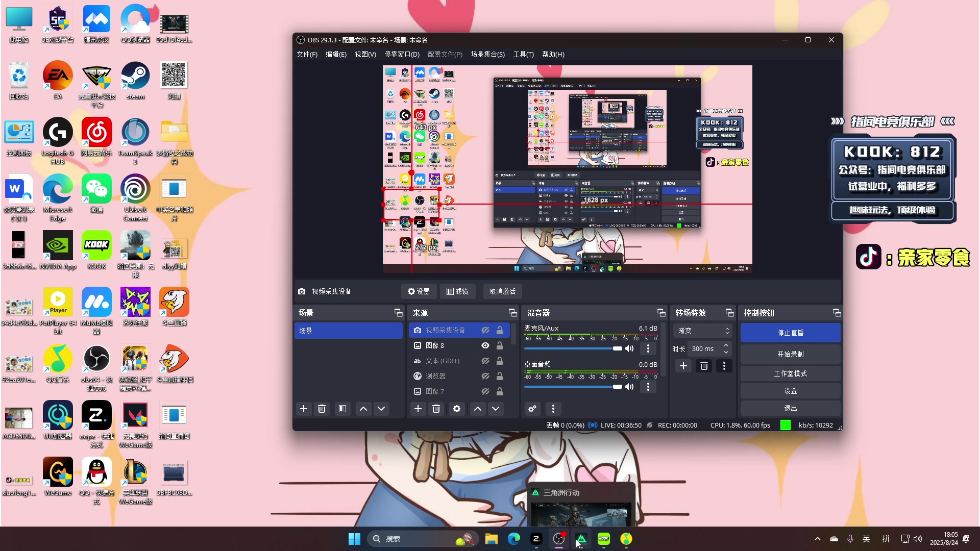Remove the selected source with the trash icon
The image size is (980, 551).
pyautogui.click(x=436, y=409)
